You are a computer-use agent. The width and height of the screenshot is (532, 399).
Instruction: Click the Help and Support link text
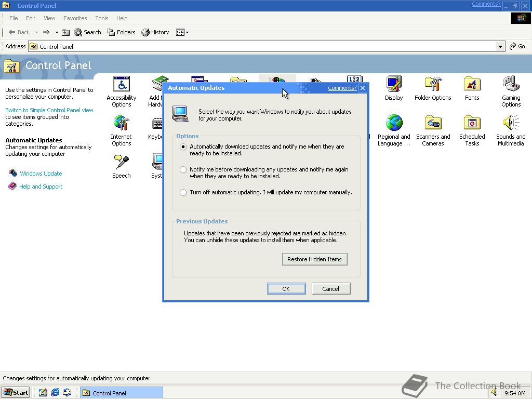tap(41, 187)
